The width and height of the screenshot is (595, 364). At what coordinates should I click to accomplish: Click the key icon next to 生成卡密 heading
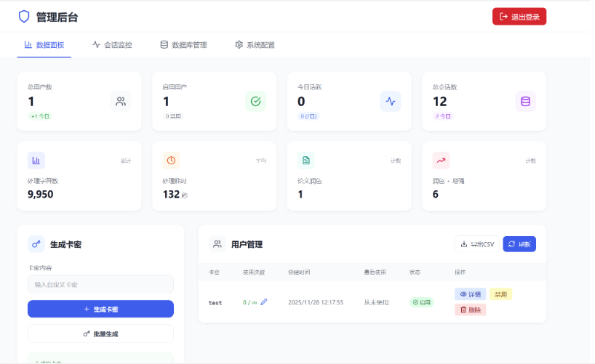pos(36,244)
